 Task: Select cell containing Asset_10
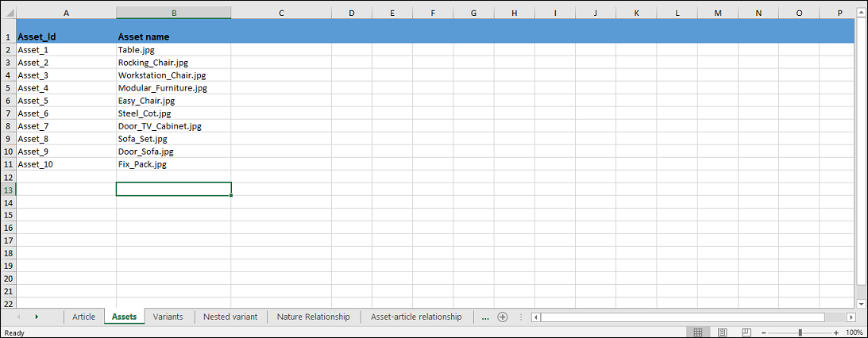(x=67, y=164)
